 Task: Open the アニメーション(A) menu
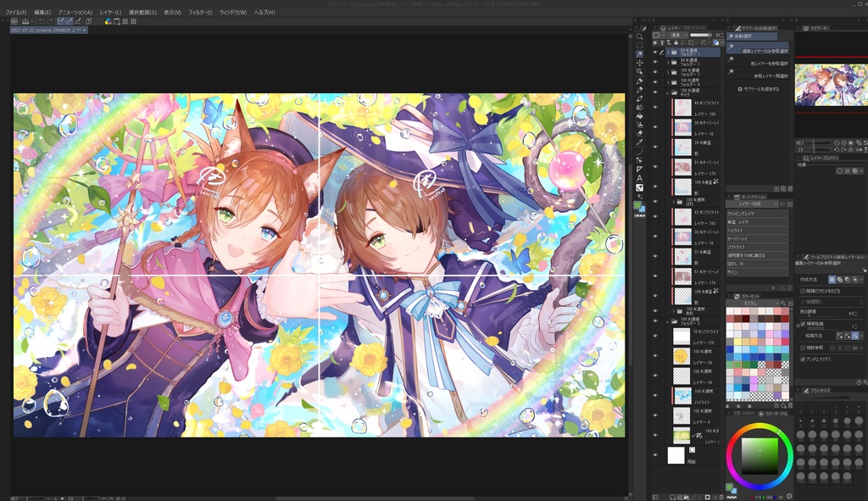tap(75, 12)
